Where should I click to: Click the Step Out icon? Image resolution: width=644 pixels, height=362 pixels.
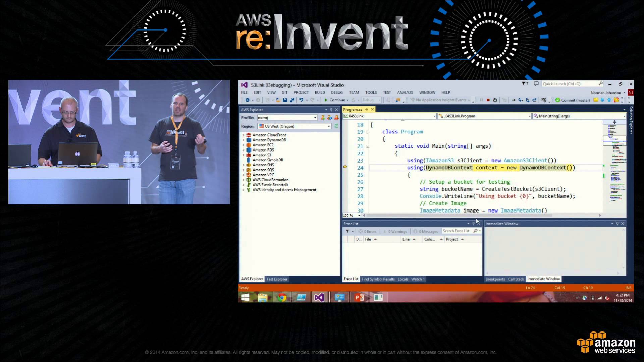tap(534, 100)
